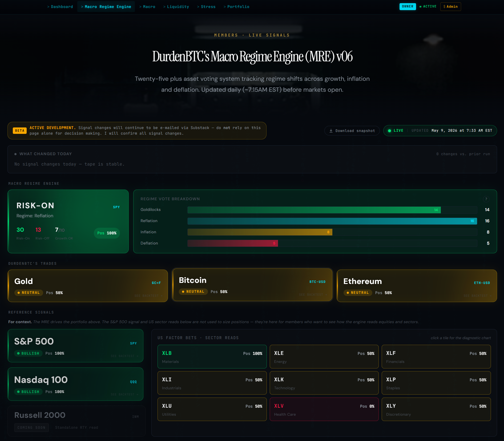This screenshot has height=441, width=504.
Task: Click the download arrow icon
Action: point(331,131)
